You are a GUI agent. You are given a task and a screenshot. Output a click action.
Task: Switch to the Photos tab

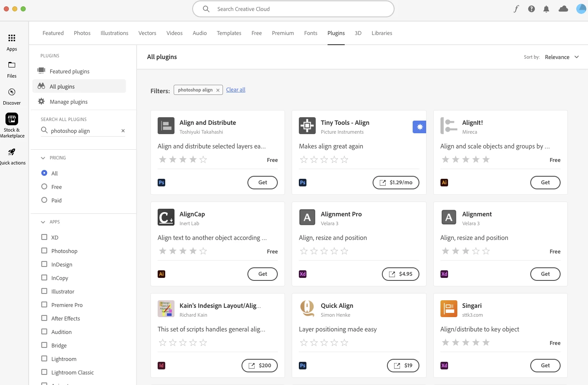click(x=82, y=33)
